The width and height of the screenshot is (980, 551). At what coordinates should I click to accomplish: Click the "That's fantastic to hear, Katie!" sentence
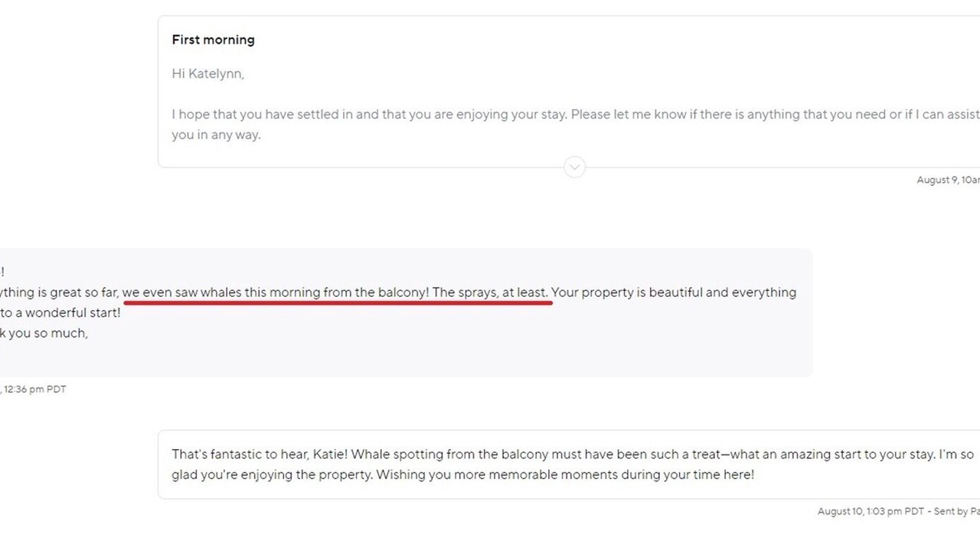pos(260,454)
